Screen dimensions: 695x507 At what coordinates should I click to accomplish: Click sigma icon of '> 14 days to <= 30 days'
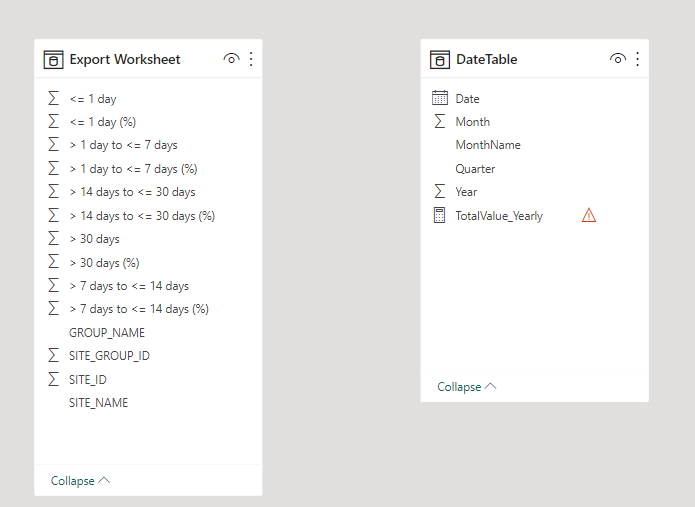pyautogui.click(x=53, y=191)
